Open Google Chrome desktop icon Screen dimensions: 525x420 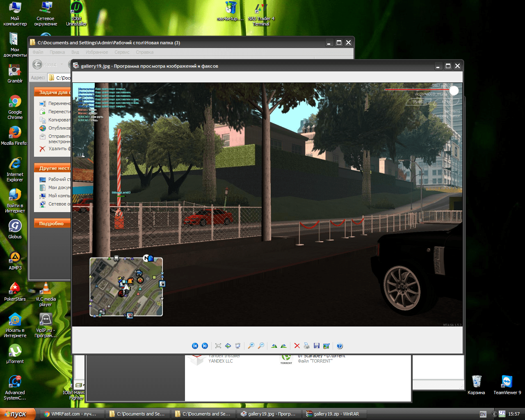[x=15, y=107]
